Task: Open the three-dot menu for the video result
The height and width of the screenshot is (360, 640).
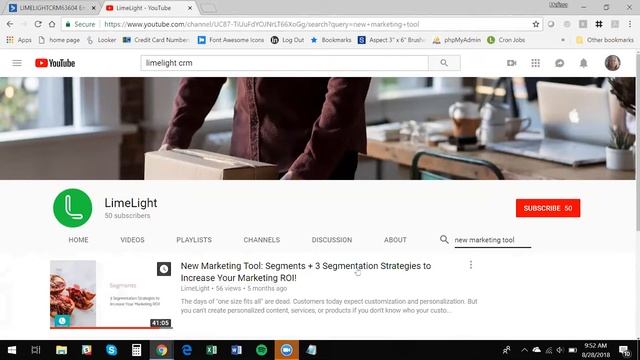Action: click(471, 265)
